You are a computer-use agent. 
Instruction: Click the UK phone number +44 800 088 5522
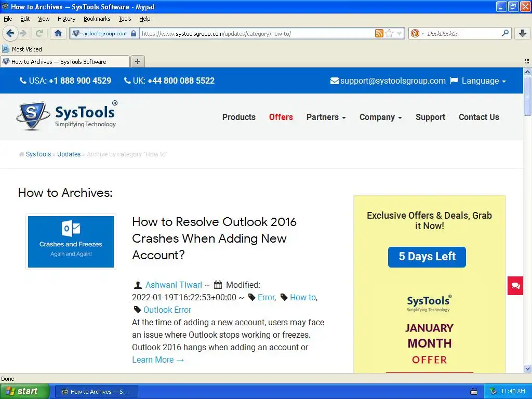pyautogui.click(x=181, y=81)
